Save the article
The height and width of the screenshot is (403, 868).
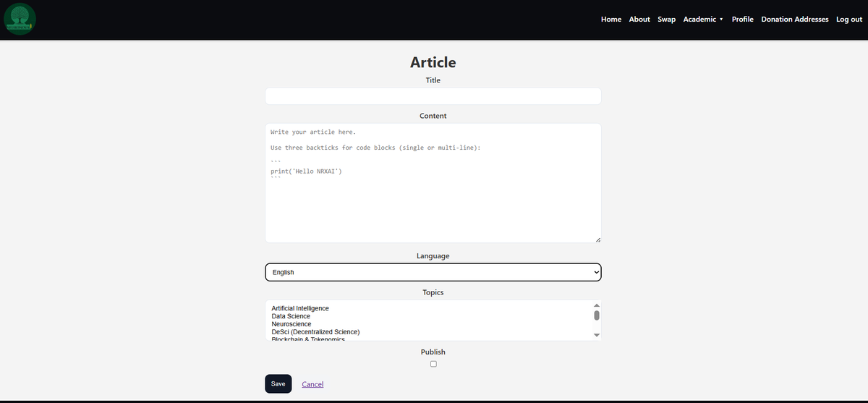[x=278, y=383]
